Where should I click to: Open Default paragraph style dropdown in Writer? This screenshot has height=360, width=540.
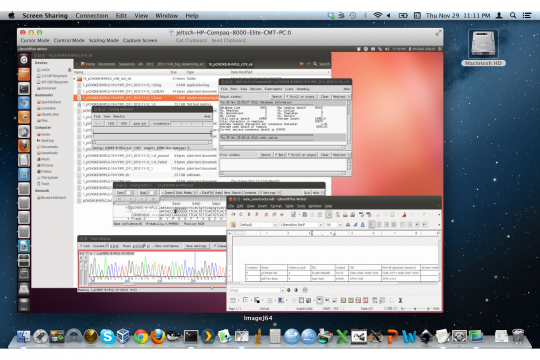pos(275,225)
